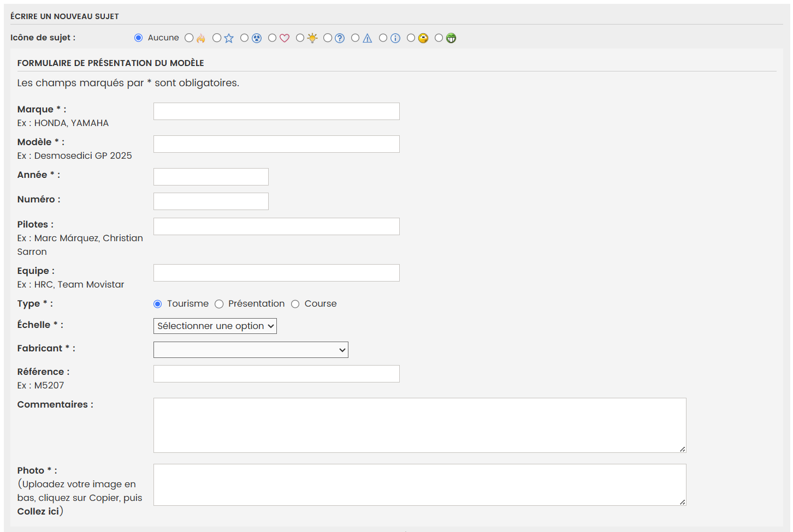Viewport: 793px width, 532px height.
Task: Focus the Marque text field
Action: pos(276,111)
